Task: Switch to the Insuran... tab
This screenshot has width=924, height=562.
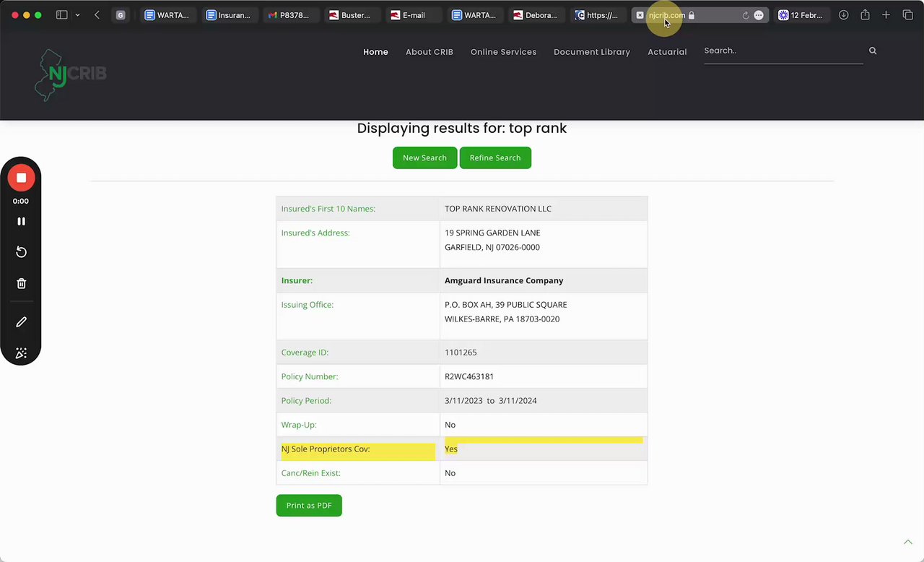Action: pyautogui.click(x=229, y=15)
